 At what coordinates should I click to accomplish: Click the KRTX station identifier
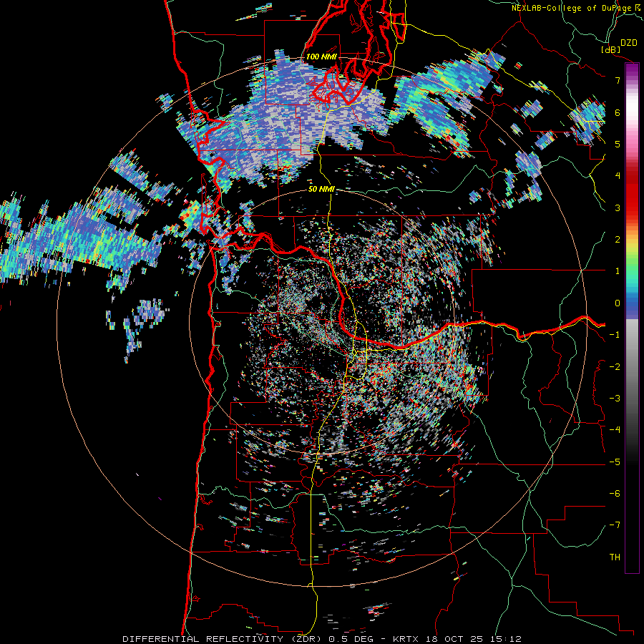tap(407, 639)
